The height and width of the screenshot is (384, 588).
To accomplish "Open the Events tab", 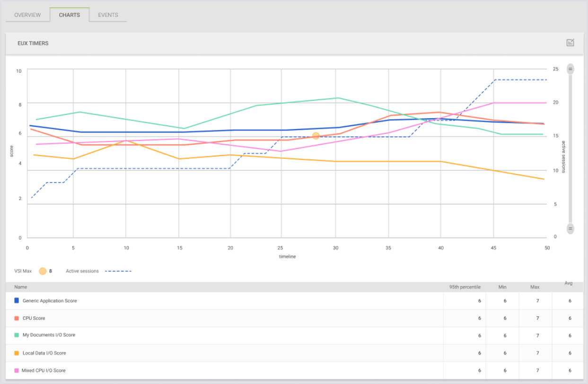I will coord(108,15).
